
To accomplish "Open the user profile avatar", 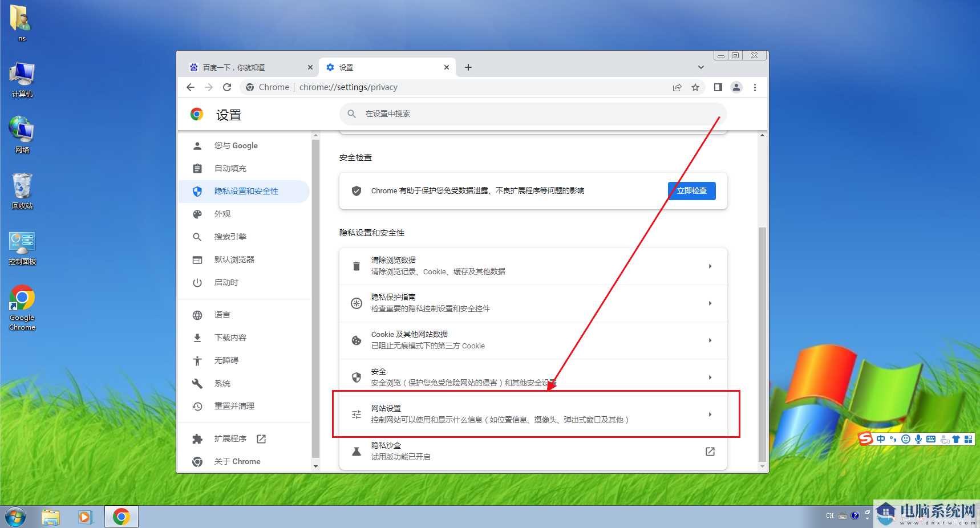I will click(x=736, y=87).
